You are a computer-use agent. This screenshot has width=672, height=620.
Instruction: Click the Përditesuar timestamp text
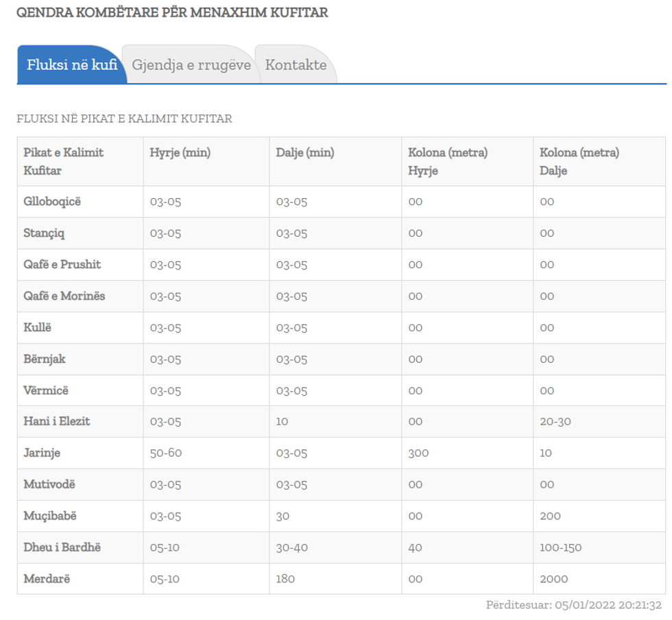pyautogui.click(x=573, y=605)
